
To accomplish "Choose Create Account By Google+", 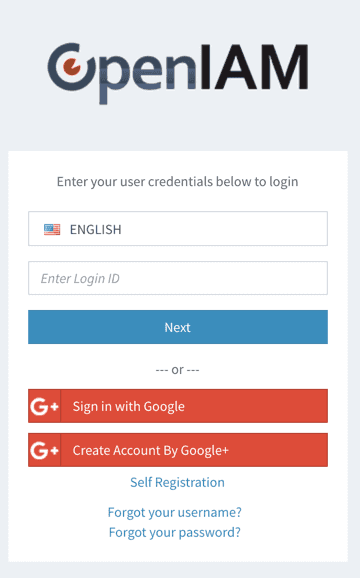I will point(178,450).
